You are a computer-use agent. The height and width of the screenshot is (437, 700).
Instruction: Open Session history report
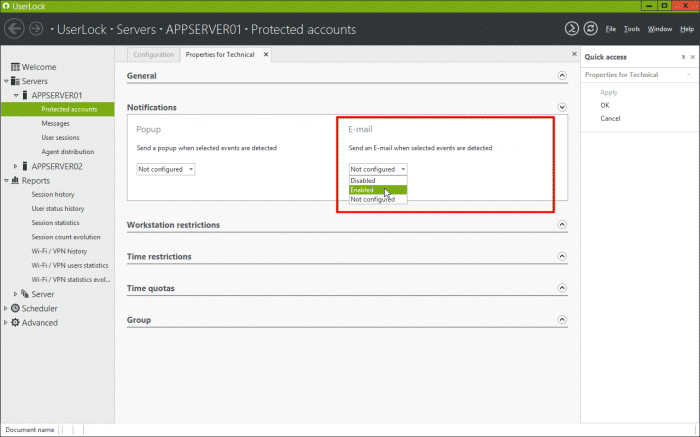pyautogui.click(x=53, y=194)
